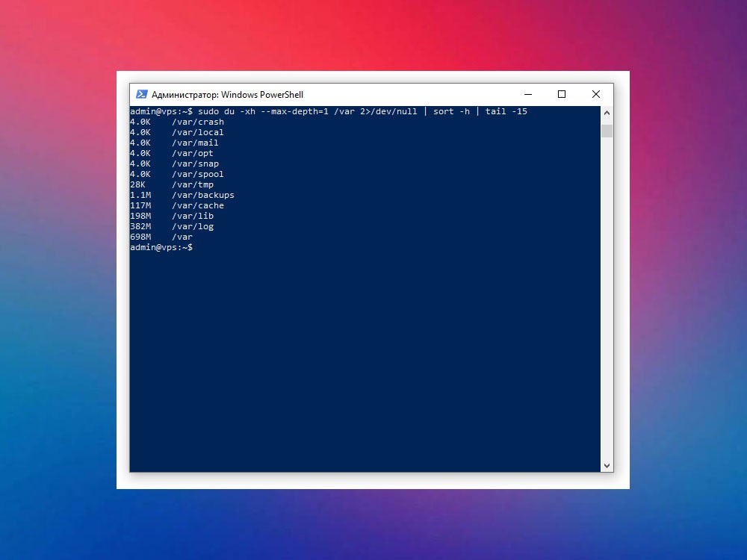
Task: Click the '/var/opt' output line
Action: tap(172, 153)
